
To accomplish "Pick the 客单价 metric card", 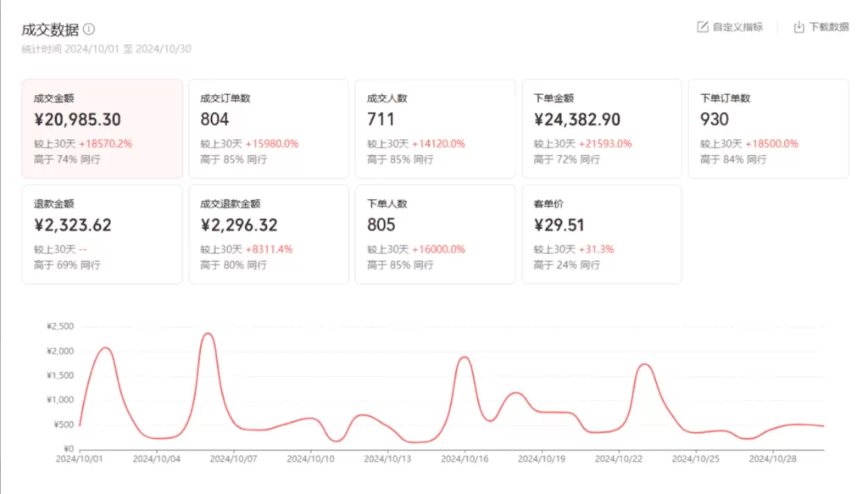I will point(602,234).
